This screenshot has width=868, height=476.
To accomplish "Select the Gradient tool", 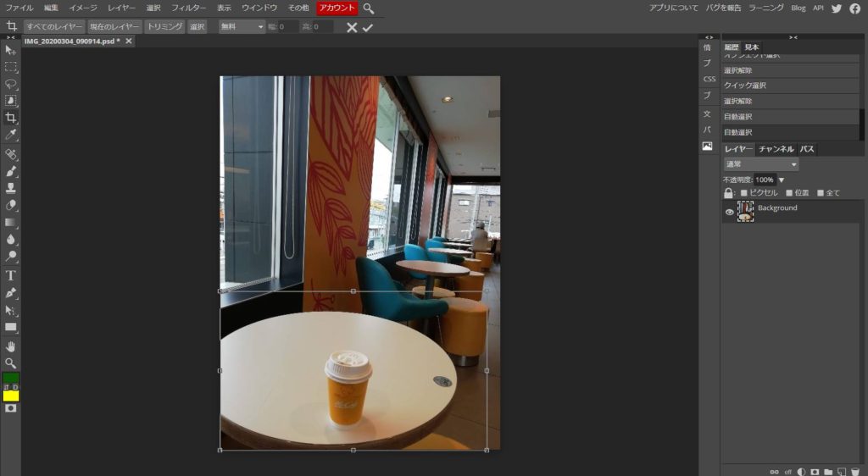I will pos(10,222).
